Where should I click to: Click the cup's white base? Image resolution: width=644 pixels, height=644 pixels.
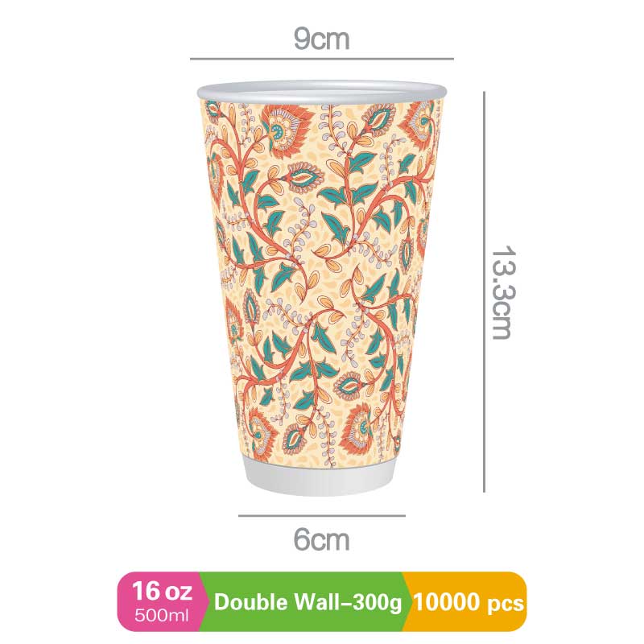(x=320, y=477)
